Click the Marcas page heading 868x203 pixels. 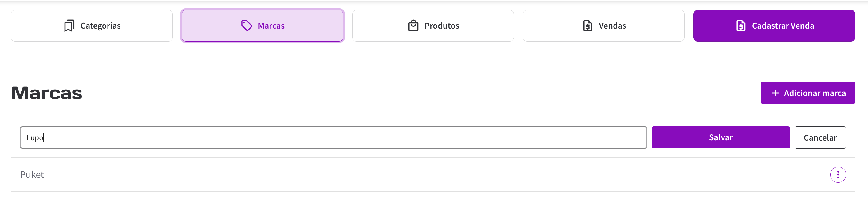point(47,93)
